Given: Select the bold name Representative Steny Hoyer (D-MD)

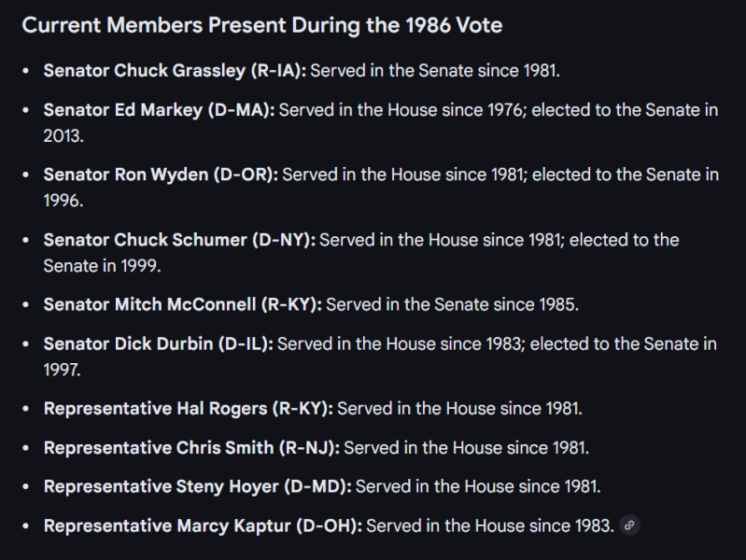Looking at the screenshot, I should [197, 486].
